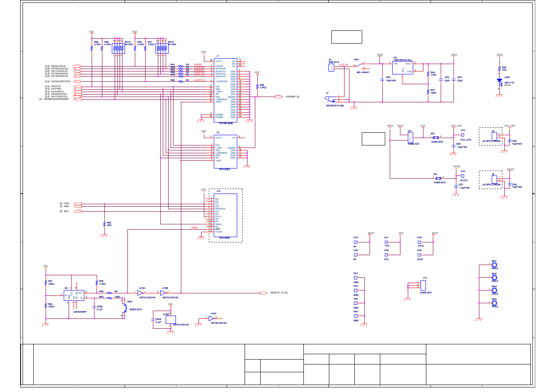The image size is (555, 392).
Task: Select the H13 VCC_CPU test point square
Action: click(x=462, y=135)
